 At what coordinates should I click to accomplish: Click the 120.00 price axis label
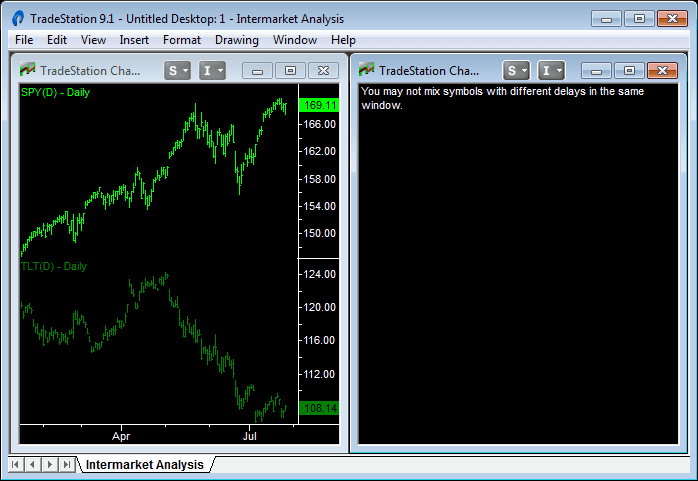coord(320,307)
